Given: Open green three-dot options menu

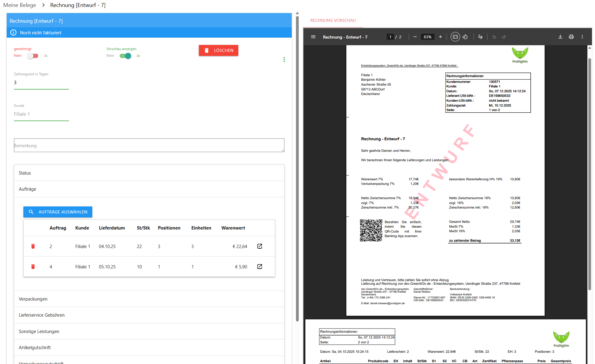Looking at the screenshot, I should tap(284, 60).
